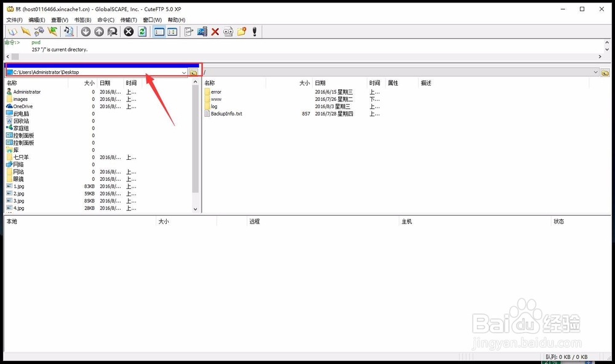Expand the remote path dropdown arrow
This screenshot has height=364, width=615.
(x=595, y=72)
